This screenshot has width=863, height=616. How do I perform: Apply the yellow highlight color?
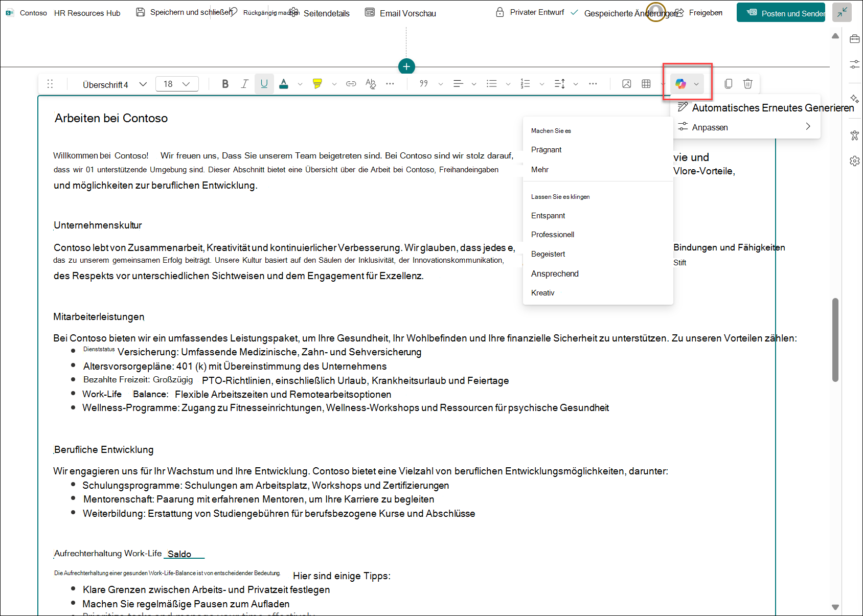point(317,84)
